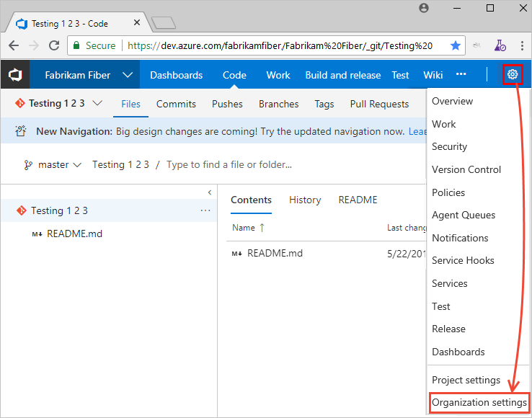Collapse the file tree pane chevron

coord(210,192)
